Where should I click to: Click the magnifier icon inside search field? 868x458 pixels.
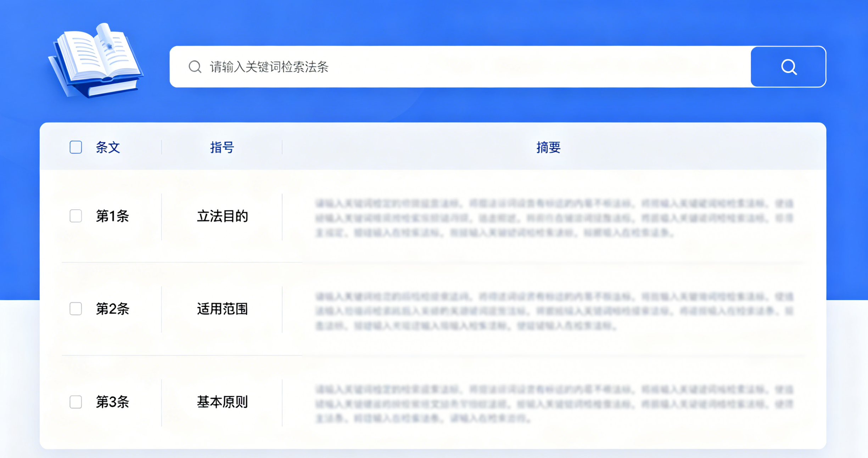point(195,67)
